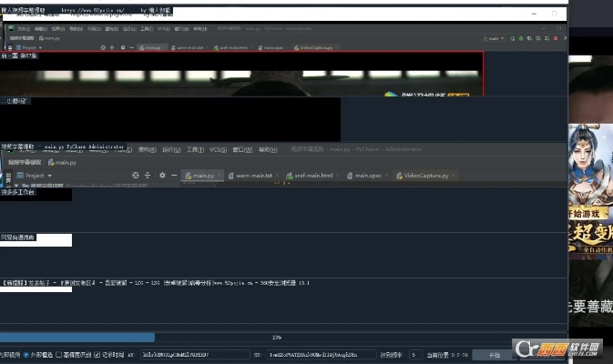
Task: Open VCS(S) menu in larger PyCharm capture
Action: [218, 149]
